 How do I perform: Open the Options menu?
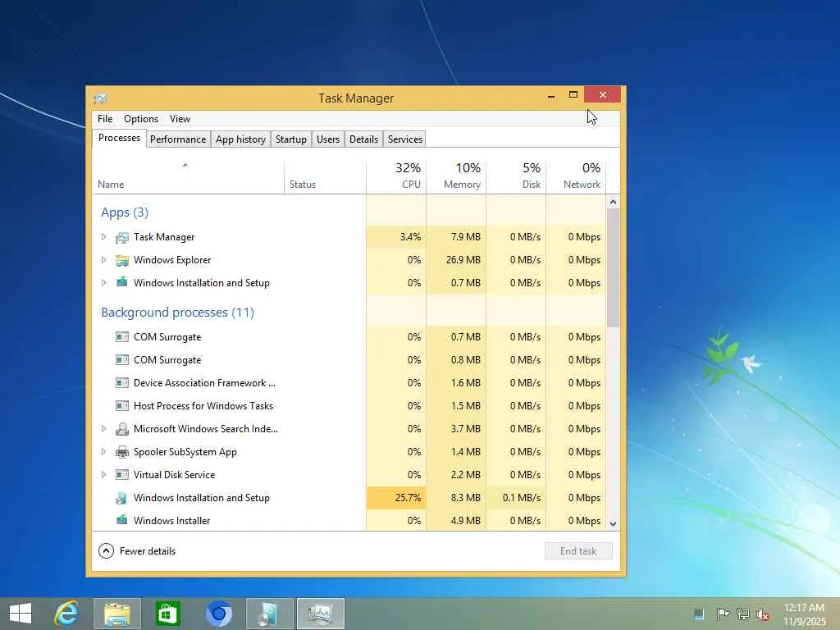tap(141, 119)
